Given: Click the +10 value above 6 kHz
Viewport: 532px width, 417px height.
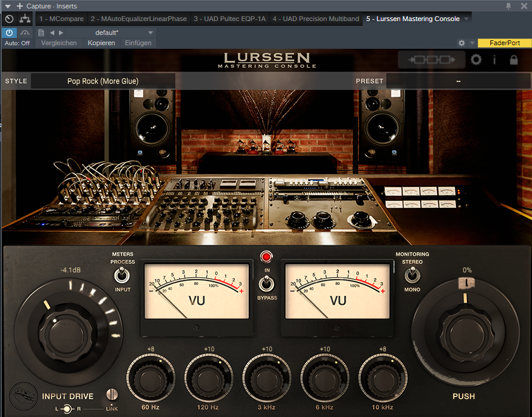Looking at the screenshot, I should pyautogui.click(x=325, y=349).
